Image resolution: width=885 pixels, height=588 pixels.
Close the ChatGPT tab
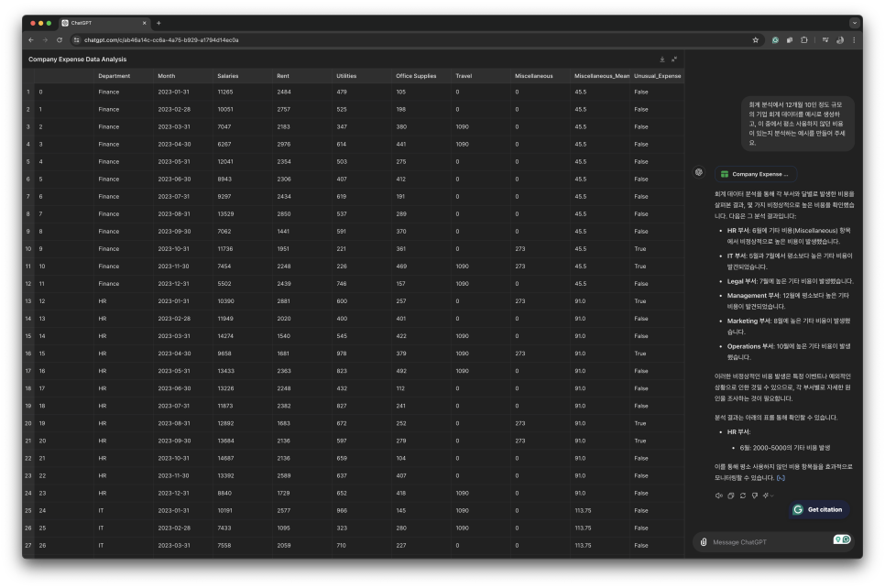click(145, 23)
